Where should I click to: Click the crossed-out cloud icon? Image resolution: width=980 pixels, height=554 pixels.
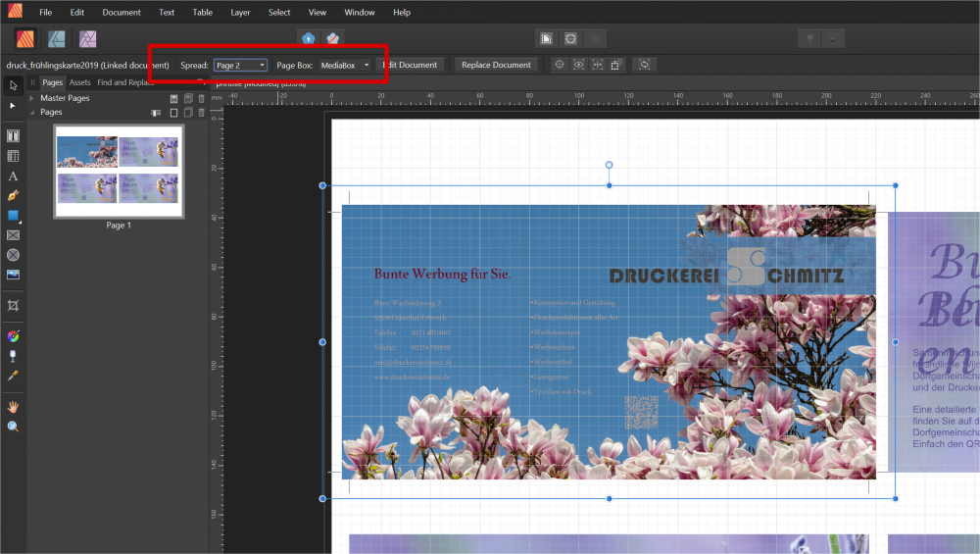(332, 39)
